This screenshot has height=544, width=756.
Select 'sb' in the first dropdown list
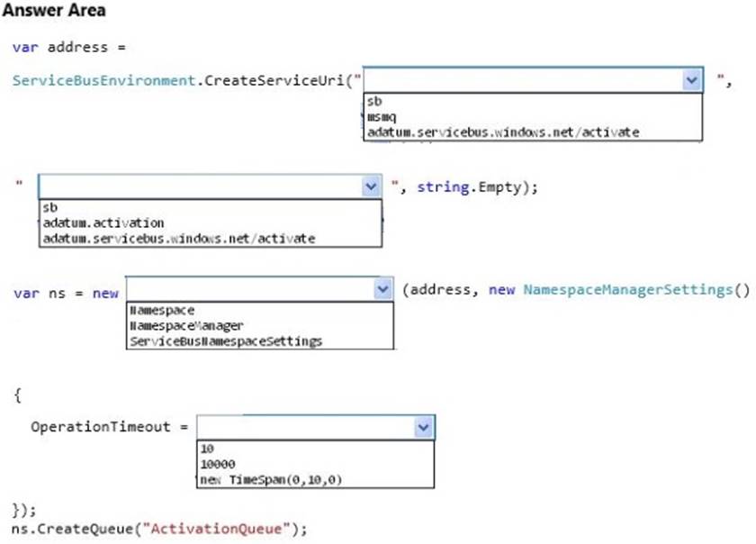click(x=374, y=102)
